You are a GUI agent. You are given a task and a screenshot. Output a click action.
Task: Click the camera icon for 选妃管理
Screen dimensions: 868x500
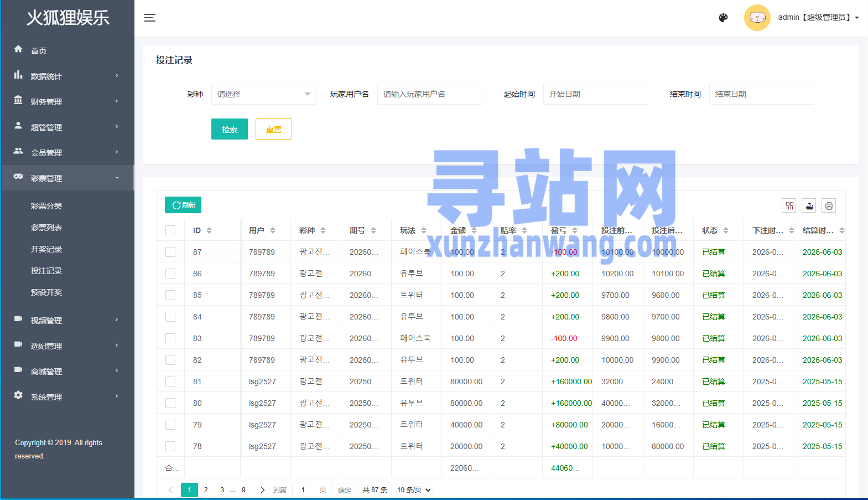tap(18, 344)
